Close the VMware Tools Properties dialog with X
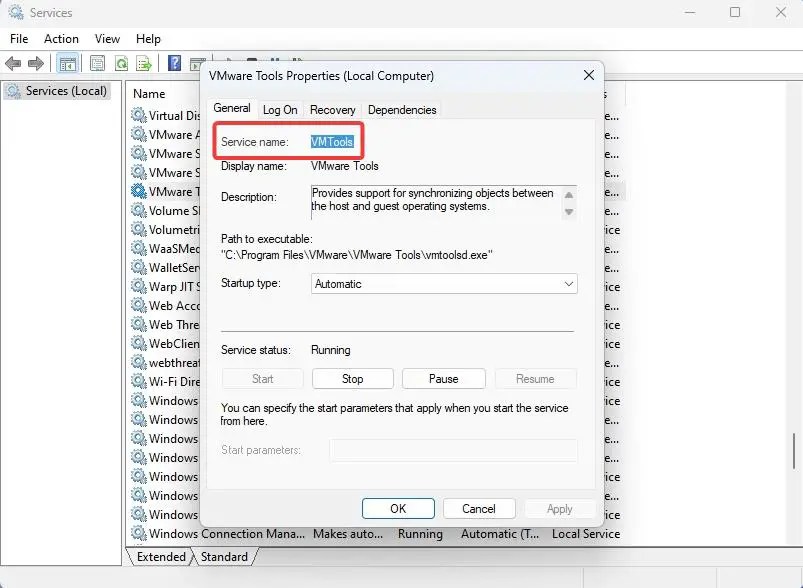The width and height of the screenshot is (803, 588). point(588,75)
